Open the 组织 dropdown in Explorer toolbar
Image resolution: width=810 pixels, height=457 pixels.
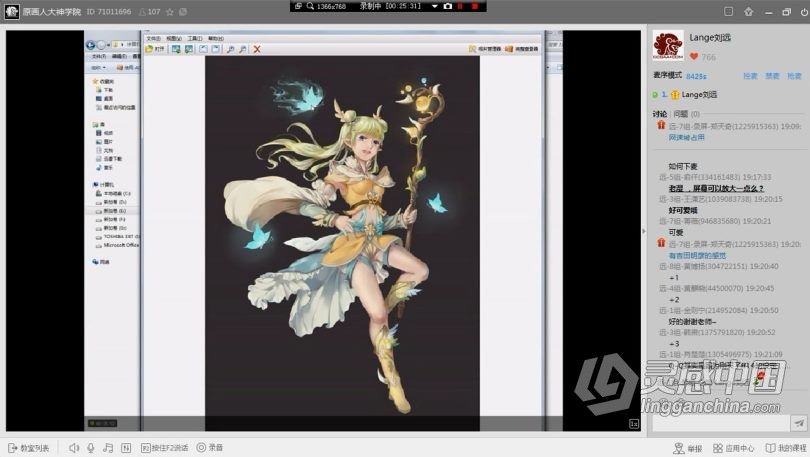(98, 67)
